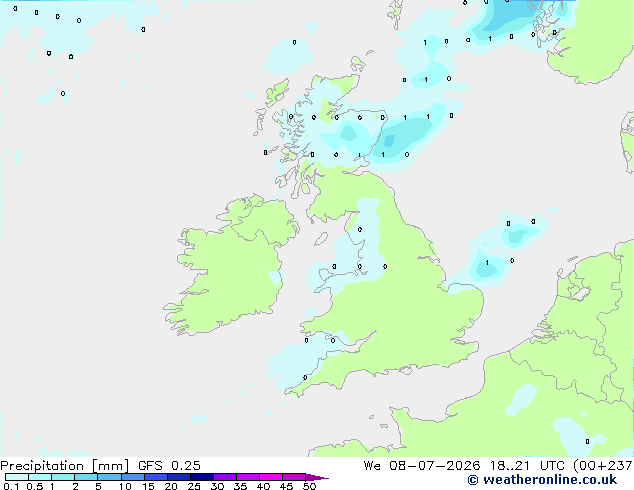Viewport: 634px width, 490px height.
Task: Click the 0.5–1 mm legend color swatch
Action: coord(40,477)
